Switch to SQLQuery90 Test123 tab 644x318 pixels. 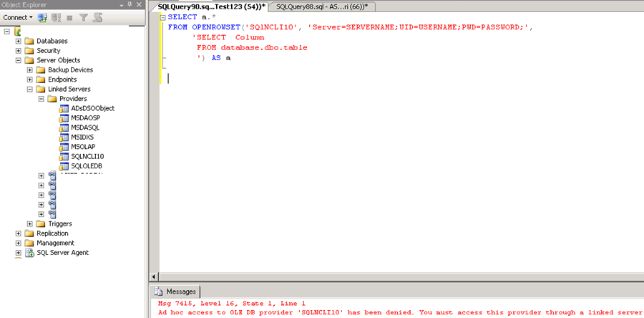(x=212, y=6)
